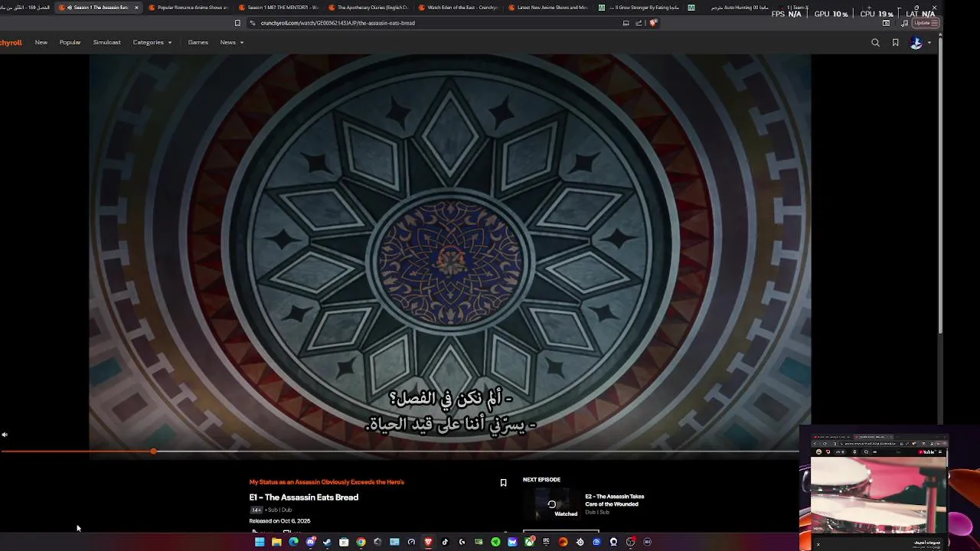980x551 pixels.
Task: Switch to Watch Eden of the East tab
Action: (x=459, y=8)
